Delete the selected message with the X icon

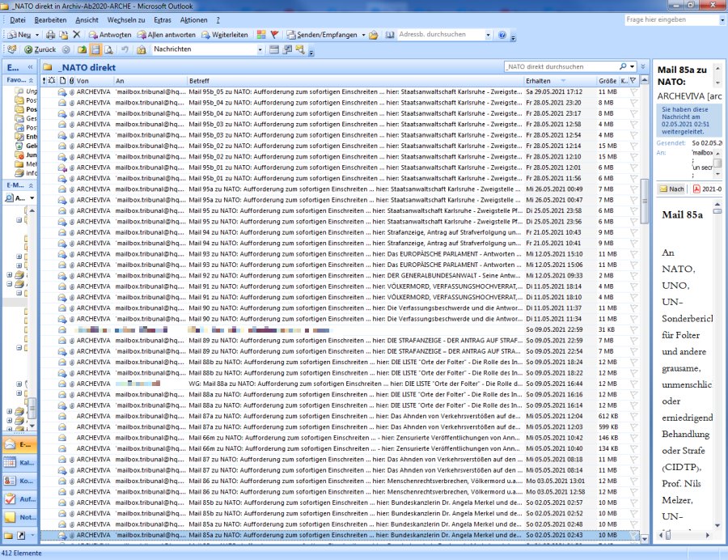(x=77, y=35)
